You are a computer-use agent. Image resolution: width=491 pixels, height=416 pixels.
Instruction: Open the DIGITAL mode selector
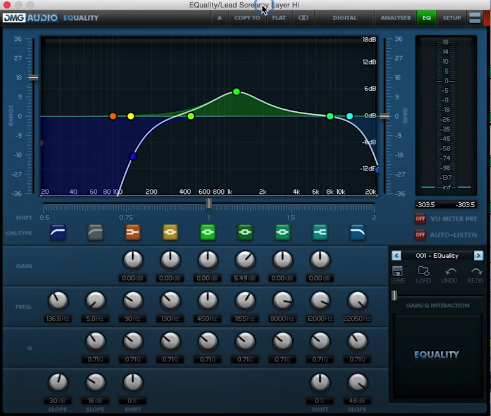click(345, 18)
